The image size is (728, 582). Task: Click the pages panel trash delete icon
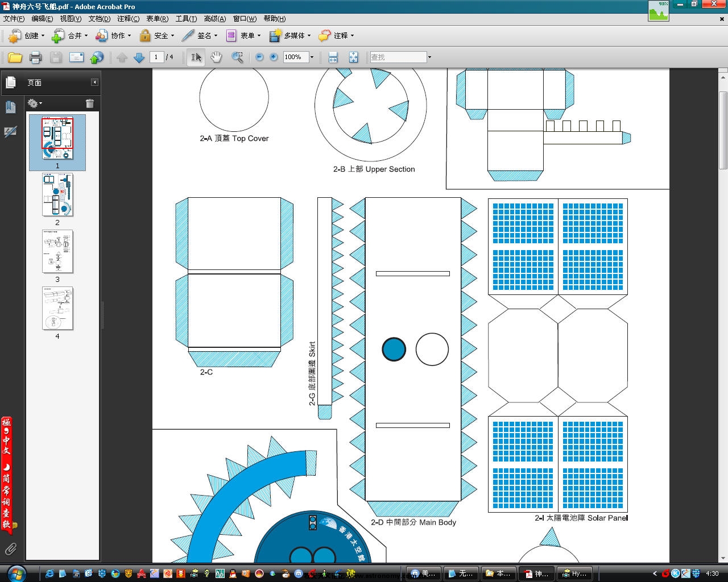(89, 103)
